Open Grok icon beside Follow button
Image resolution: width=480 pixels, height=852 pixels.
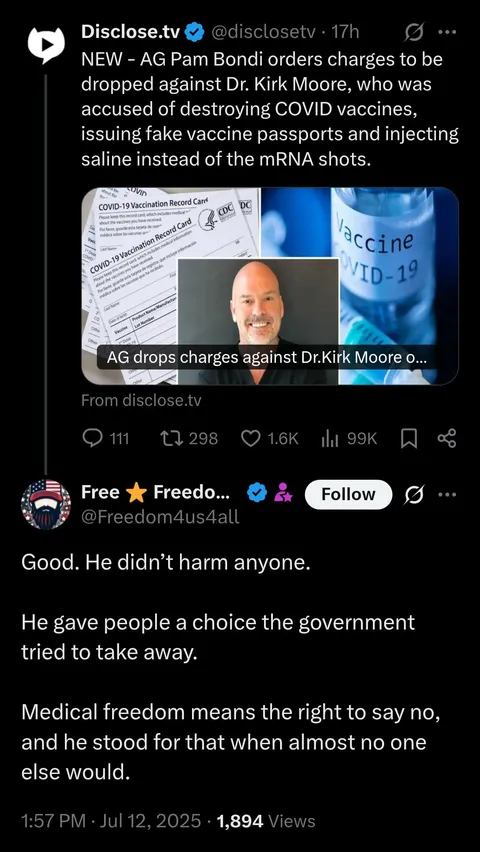(413, 494)
